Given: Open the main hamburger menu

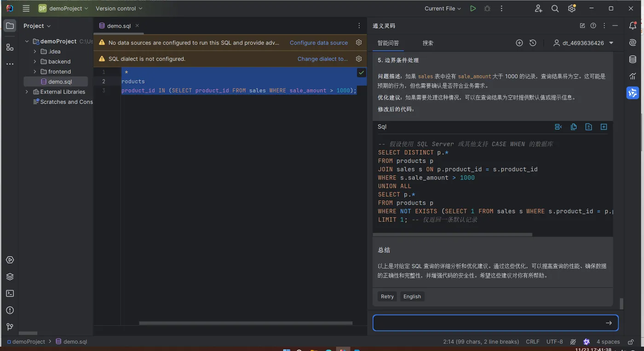Looking at the screenshot, I should click(x=26, y=8).
